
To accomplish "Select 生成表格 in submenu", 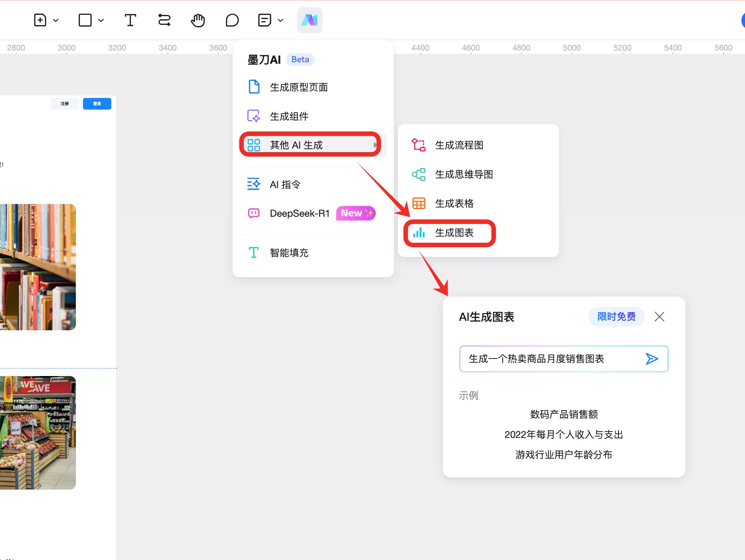I will [478, 203].
